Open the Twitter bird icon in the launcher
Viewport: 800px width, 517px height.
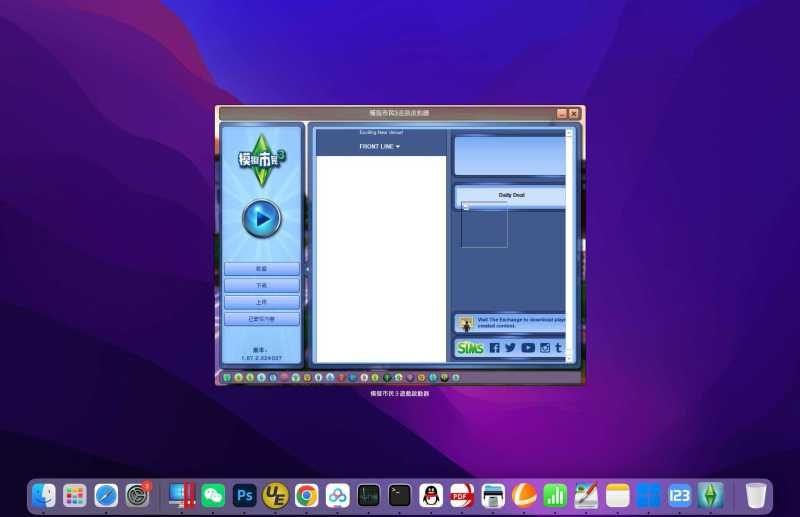click(x=510, y=348)
